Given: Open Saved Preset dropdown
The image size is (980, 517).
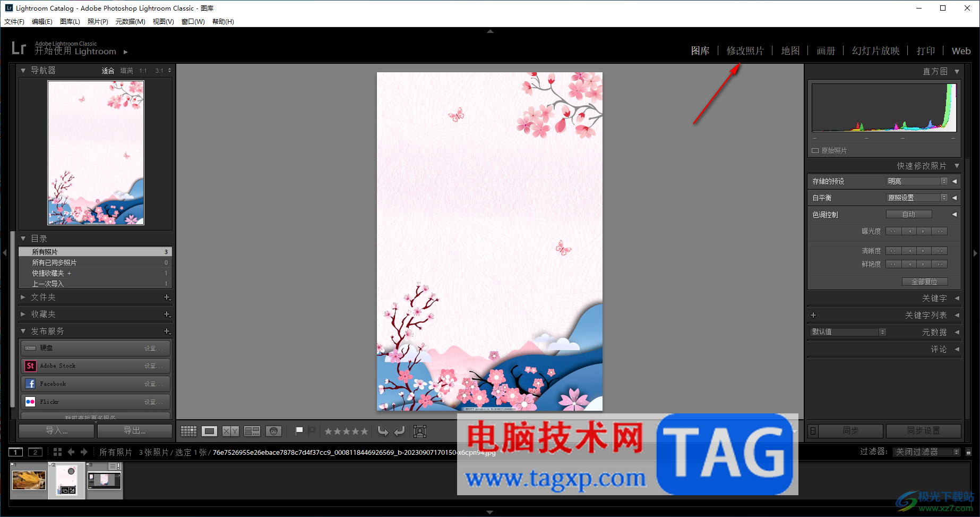Looking at the screenshot, I should coord(917,181).
